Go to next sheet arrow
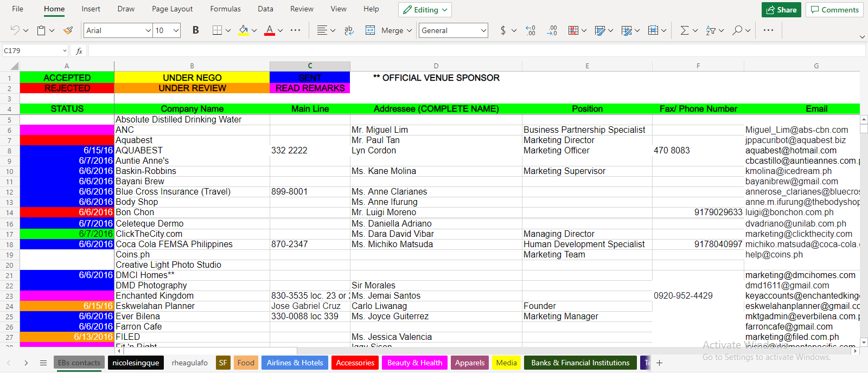The image size is (868, 374). (26, 363)
